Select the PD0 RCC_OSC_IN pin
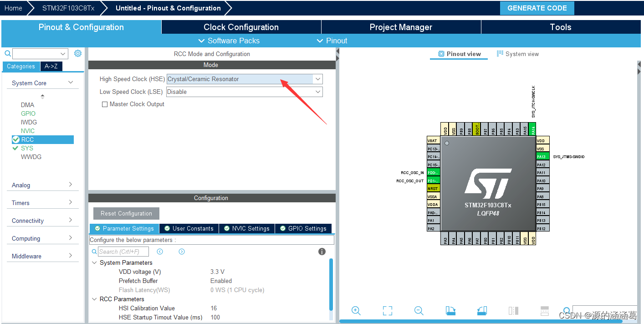The image size is (644, 324). pos(433,173)
